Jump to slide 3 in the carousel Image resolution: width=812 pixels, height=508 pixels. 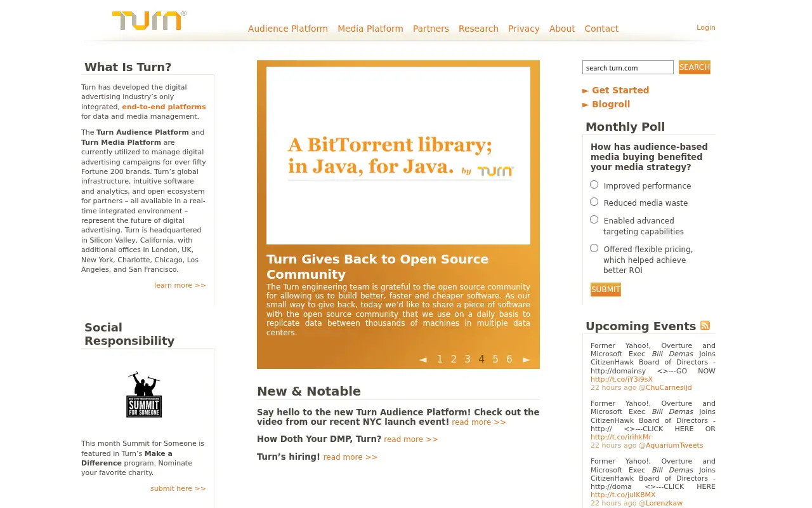pyautogui.click(x=468, y=359)
